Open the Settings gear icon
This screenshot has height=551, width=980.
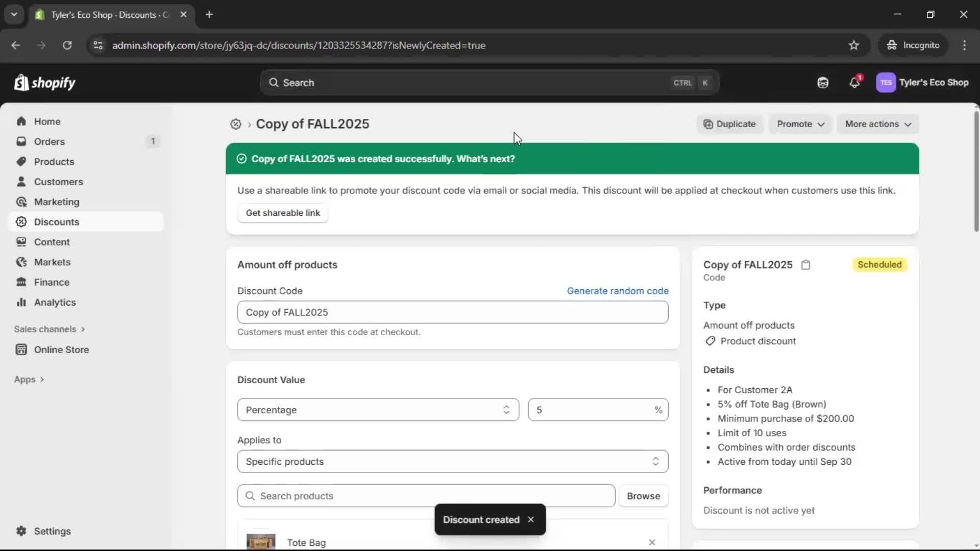21,531
